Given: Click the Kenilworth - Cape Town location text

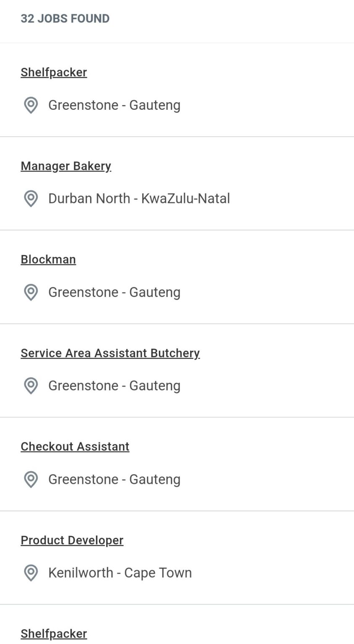Looking at the screenshot, I should (120, 573).
